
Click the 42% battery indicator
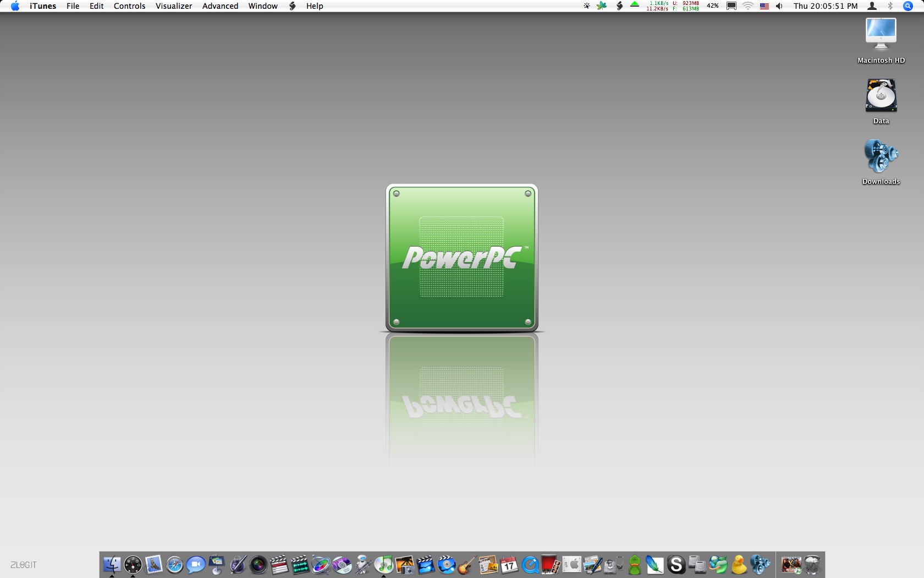click(713, 6)
